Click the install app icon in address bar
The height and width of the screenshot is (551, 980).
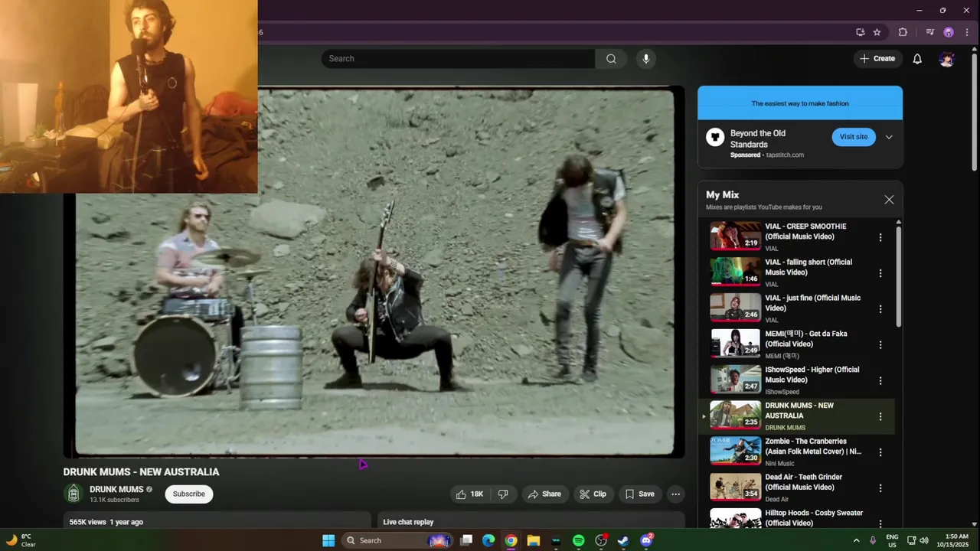[861, 32]
